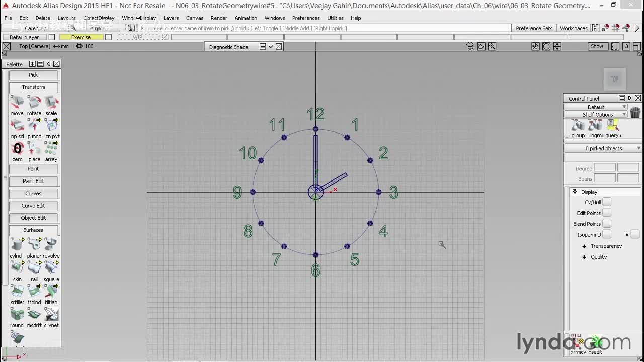Screen dimensions: 644x362
Task: Toggle the DefaultLayer visibility box
Action: pos(51,37)
